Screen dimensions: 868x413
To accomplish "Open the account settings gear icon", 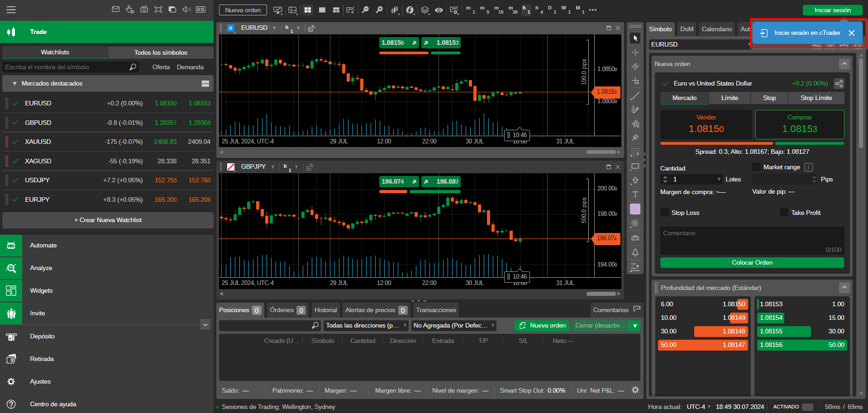I will pos(635,390).
